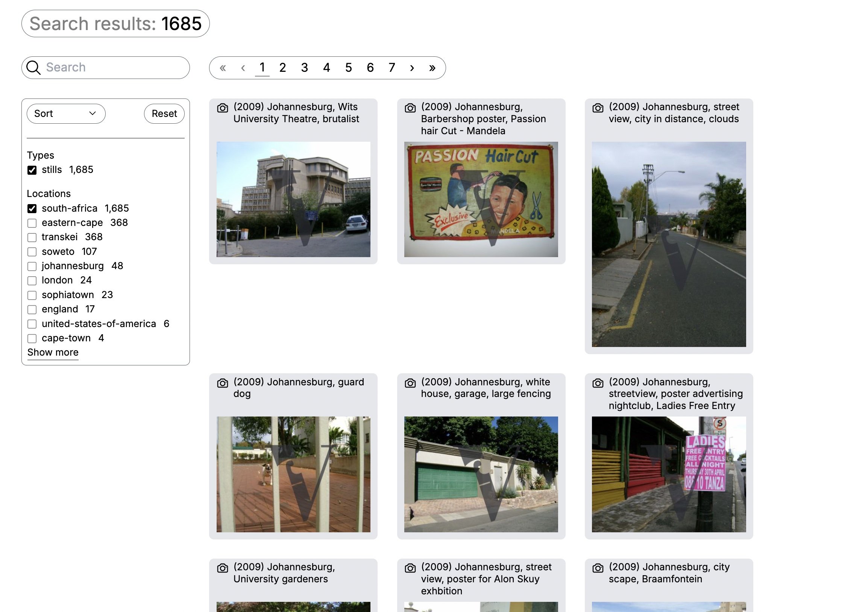Tick the united-states-of-america location checkbox
The image size is (868, 612).
(x=32, y=324)
